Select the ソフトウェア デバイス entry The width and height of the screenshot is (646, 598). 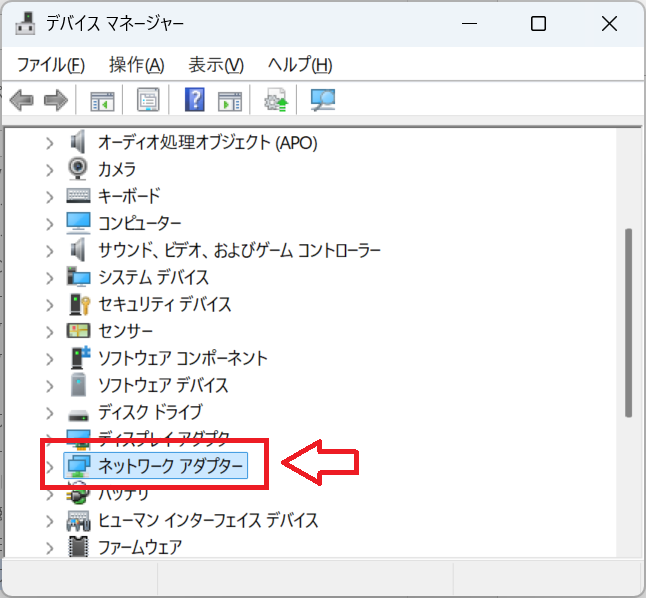[x=163, y=385]
